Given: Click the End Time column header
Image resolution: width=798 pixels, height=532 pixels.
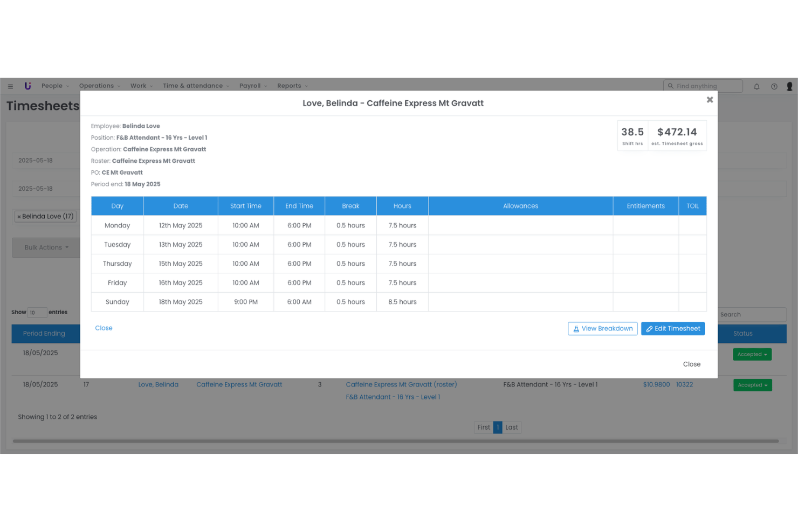Looking at the screenshot, I should pos(299,206).
